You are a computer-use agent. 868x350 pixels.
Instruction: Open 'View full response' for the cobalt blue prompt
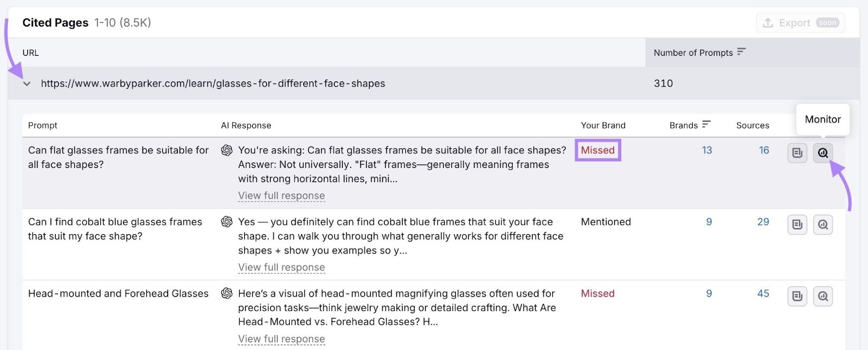pyautogui.click(x=282, y=267)
